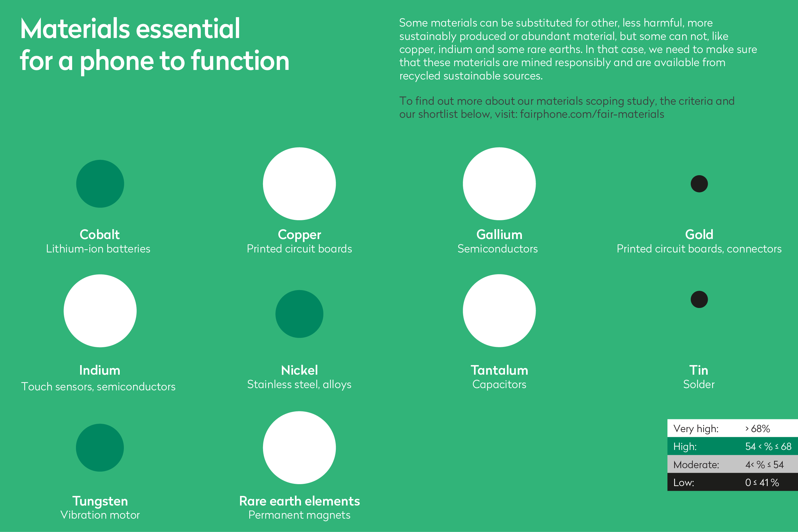This screenshot has width=798, height=532.
Task: Click the dark green Nickel circle
Action: [299, 314]
